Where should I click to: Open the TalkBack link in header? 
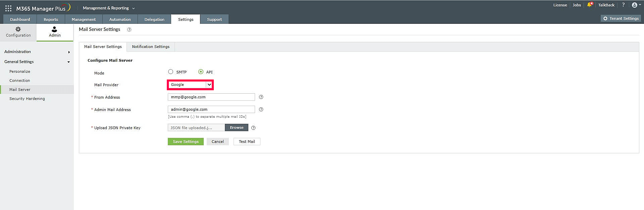[x=606, y=5]
